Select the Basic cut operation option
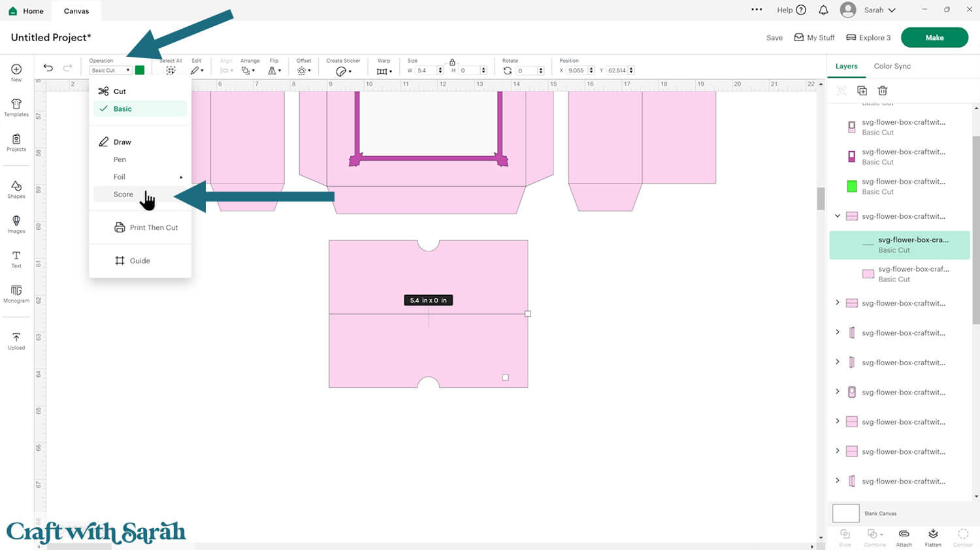Screen dimensions: 980x550 [122, 109]
